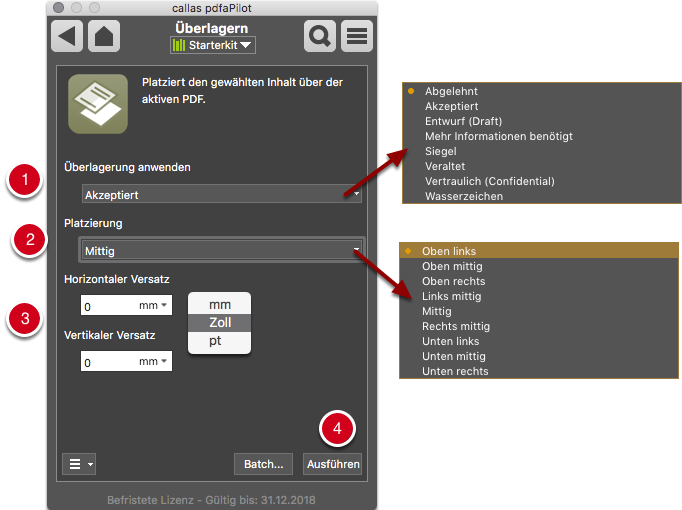Image resolution: width=682 pixels, height=510 pixels.
Task: Select Veraltet in overlay list
Action: click(x=542, y=166)
